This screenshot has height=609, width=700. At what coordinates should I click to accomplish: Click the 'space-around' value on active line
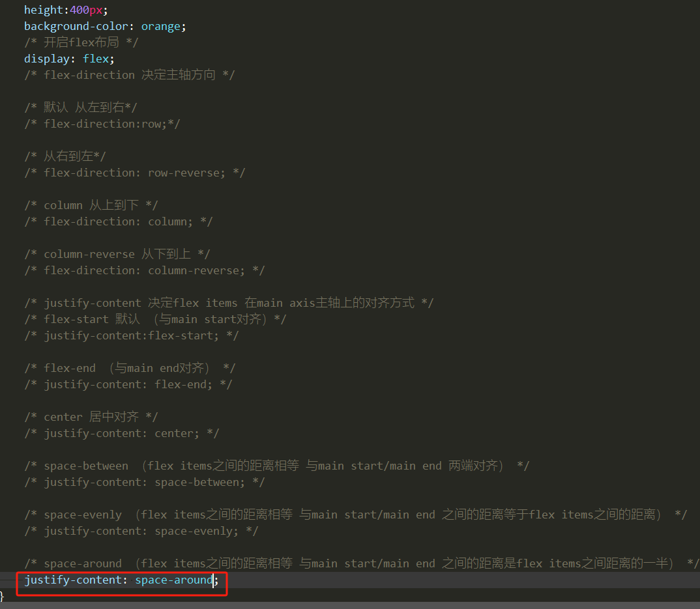coord(173,580)
